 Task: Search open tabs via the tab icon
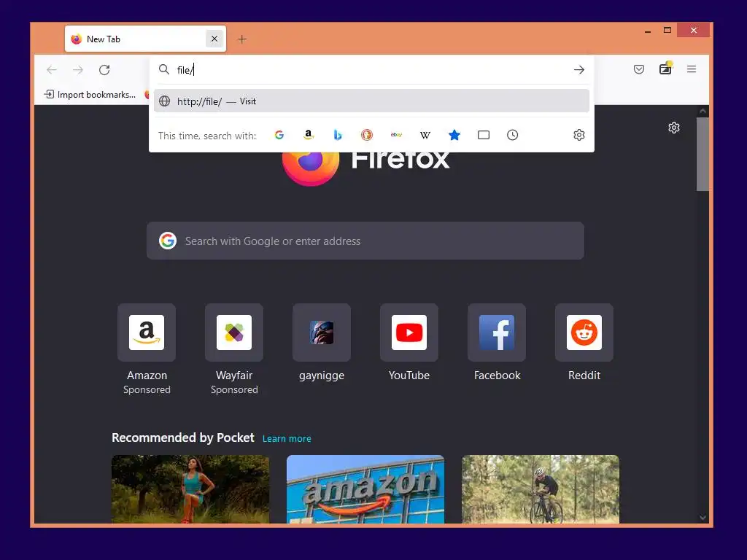tap(484, 135)
